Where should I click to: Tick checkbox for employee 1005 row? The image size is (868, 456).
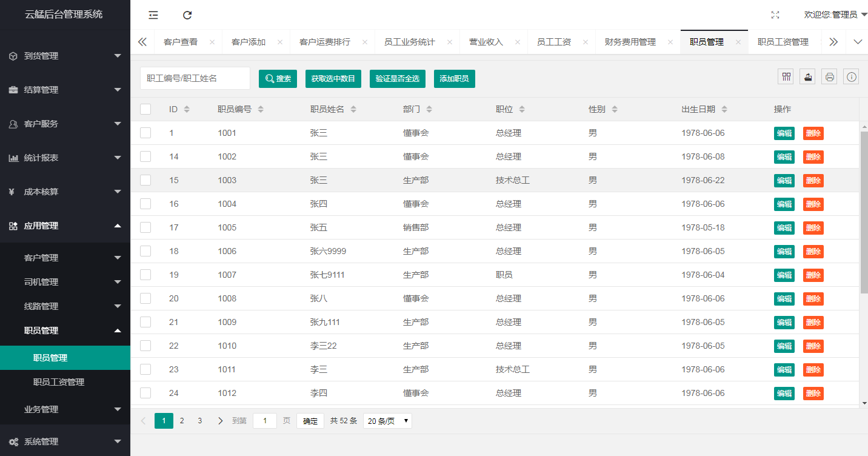tap(145, 227)
